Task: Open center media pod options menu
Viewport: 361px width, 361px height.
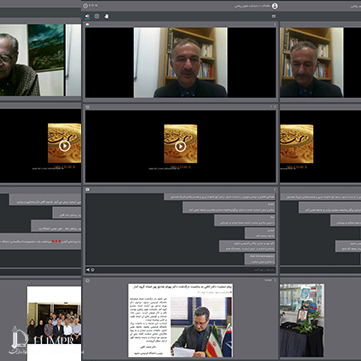Action: click(275, 107)
